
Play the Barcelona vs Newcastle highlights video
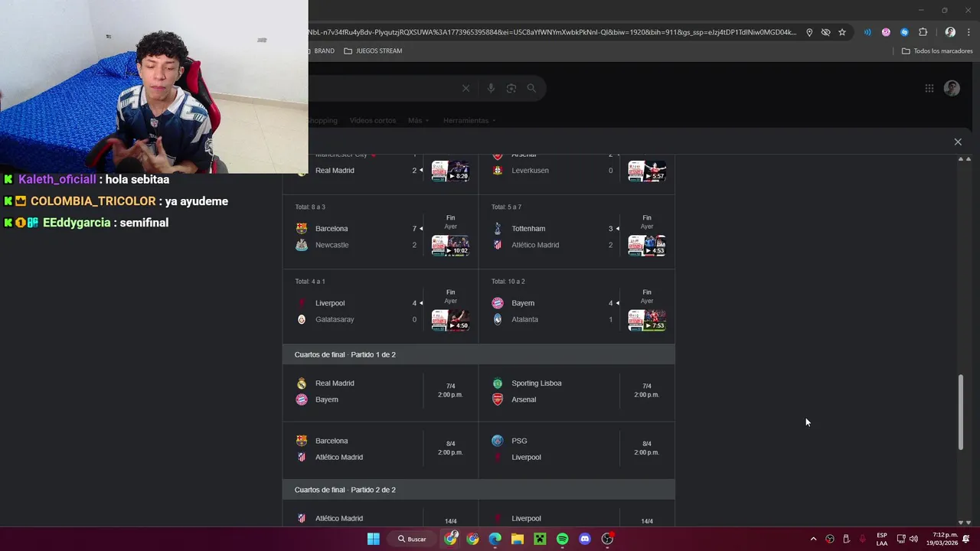point(450,245)
